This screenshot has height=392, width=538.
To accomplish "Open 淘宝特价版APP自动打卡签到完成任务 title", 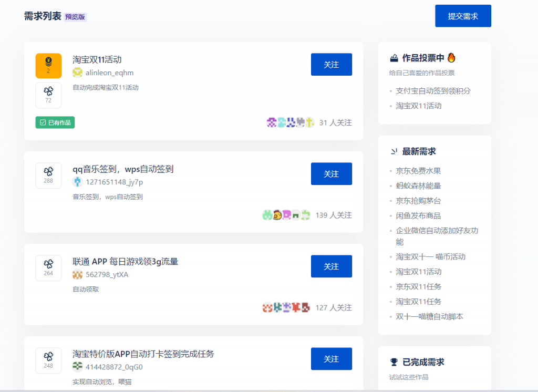I will tap(143, 354).
